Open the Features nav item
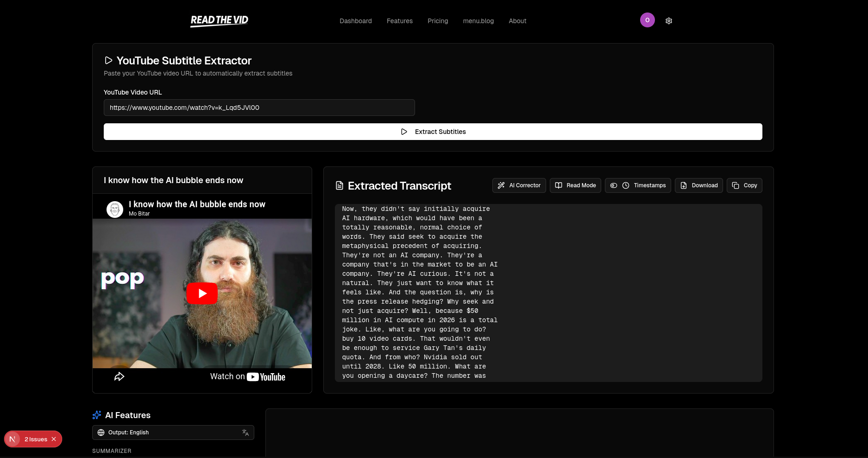The height and width of the screenshot is (458, 868). click(x=399, y=21)
